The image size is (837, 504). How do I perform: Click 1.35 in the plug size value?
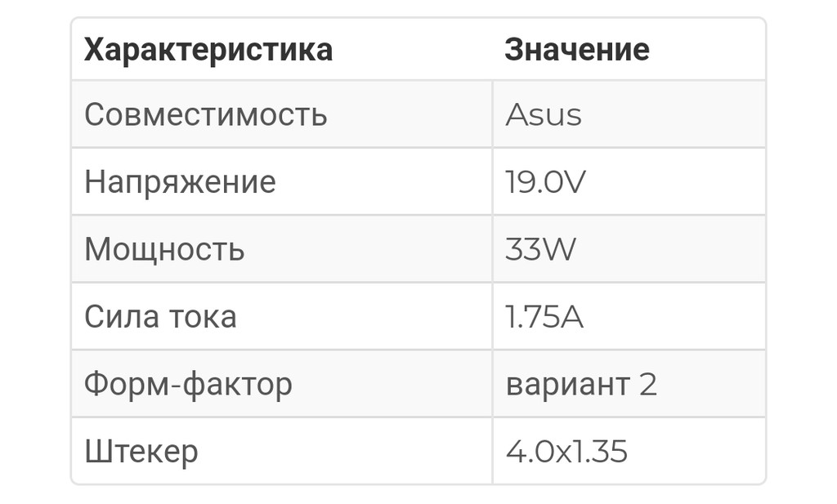pos(600,451)
